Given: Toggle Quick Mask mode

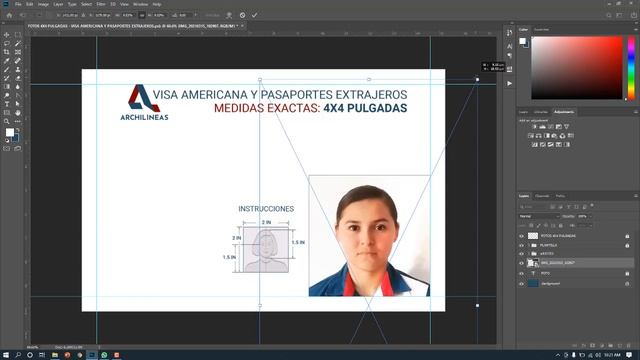Looking at the screenshot, I should (7, 149).
